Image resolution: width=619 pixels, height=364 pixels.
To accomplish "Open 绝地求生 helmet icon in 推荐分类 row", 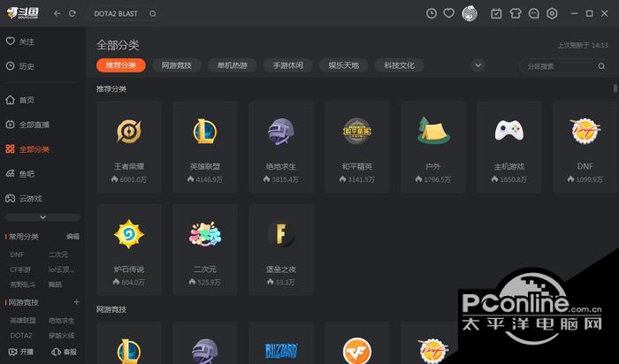I will coord(280,132).
